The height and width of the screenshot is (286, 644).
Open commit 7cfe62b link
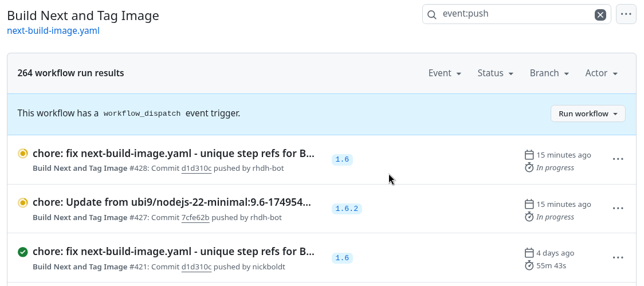(x=195, y=218)
